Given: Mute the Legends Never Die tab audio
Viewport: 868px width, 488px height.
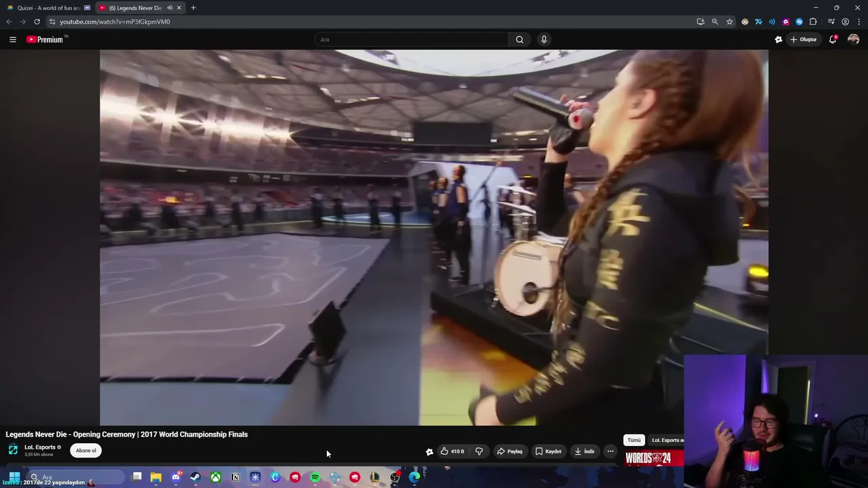Looking at the screenshot, I should coord(170,8).
